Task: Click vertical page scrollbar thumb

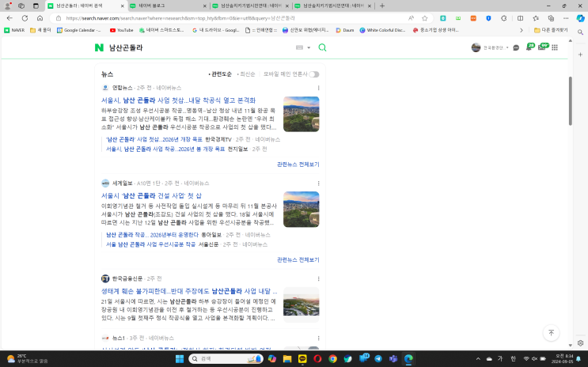Action: pyautogui.click(x=571, y=100)
